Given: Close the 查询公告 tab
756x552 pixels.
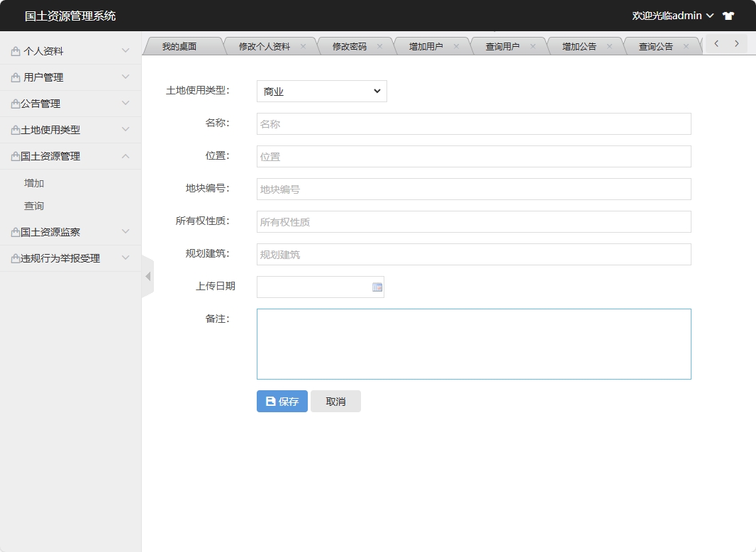Looking at the screenshot, I should pyautogui.click(x=686, y=47).
